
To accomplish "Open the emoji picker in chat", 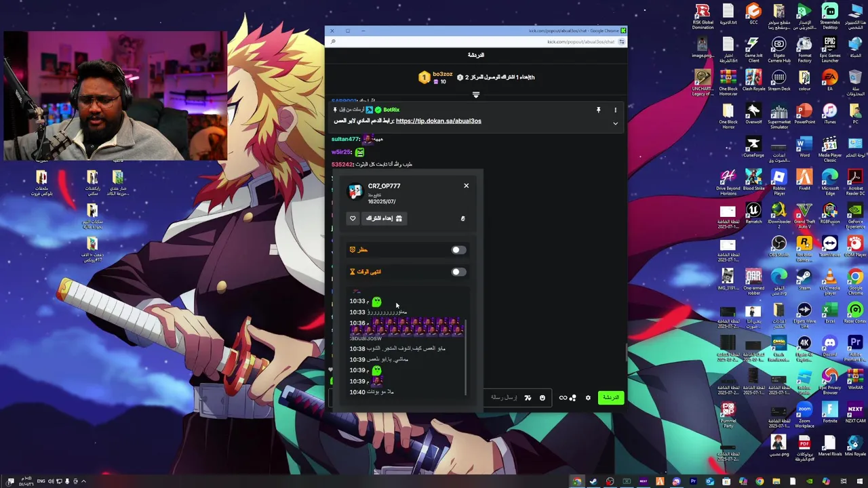I will click(542, 398).
